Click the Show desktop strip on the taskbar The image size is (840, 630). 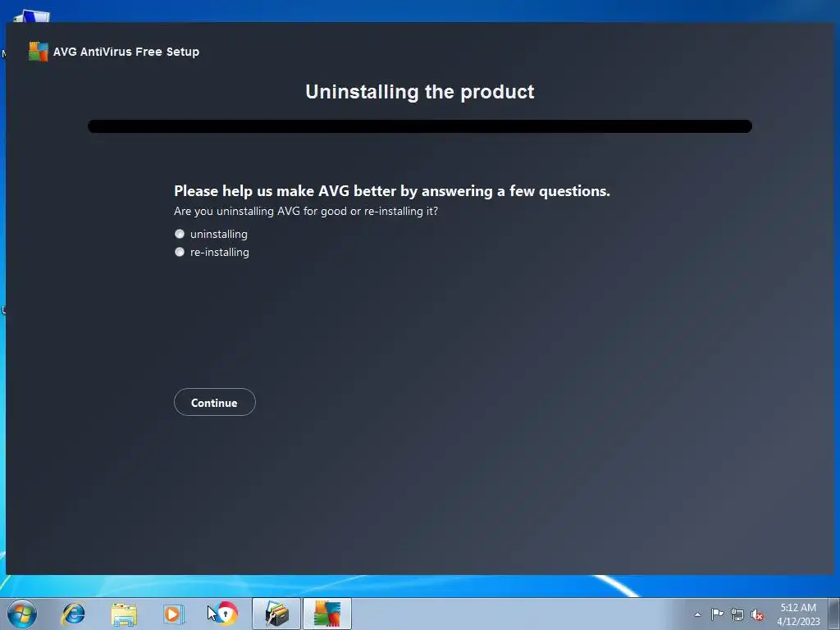[x=834, y=614]
